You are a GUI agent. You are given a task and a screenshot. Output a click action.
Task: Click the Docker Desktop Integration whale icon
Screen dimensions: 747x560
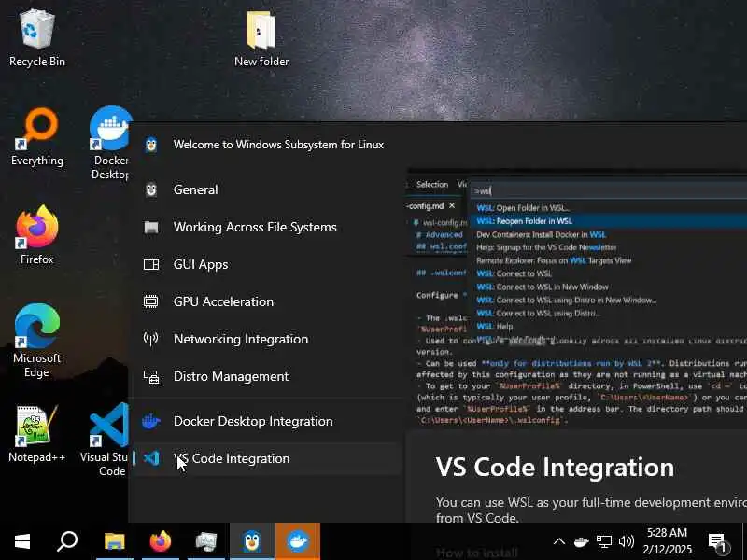(151, 421)
